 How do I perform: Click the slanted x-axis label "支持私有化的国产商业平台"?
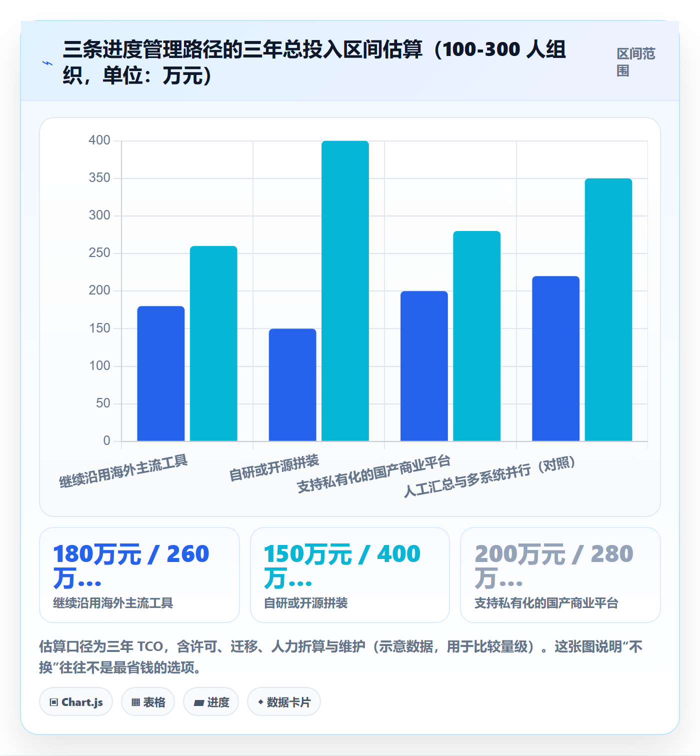(374, 473)
